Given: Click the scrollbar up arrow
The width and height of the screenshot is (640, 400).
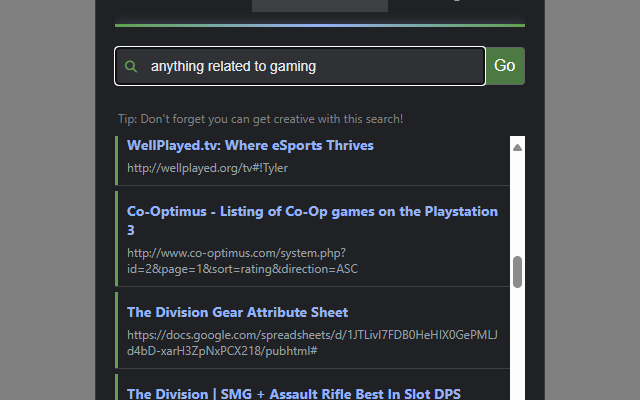Looking at the screenshot, I should [x=517, y=147].
